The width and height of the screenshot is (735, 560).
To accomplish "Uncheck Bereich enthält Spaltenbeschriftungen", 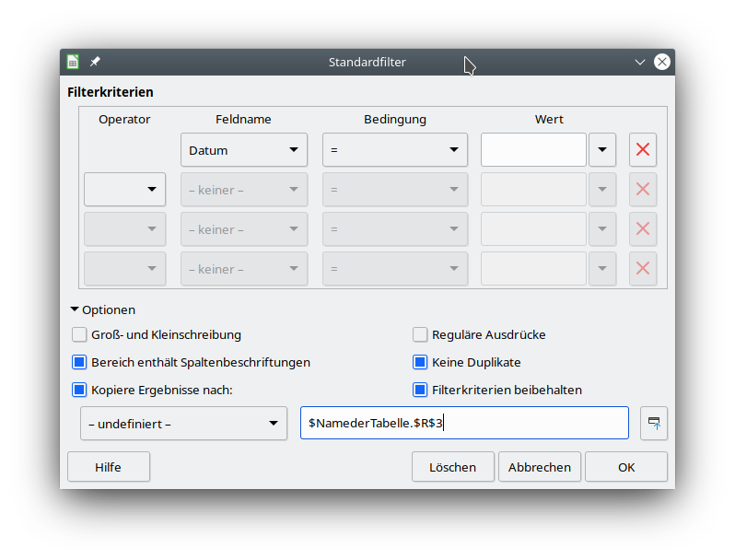I will tap(79, 362).
